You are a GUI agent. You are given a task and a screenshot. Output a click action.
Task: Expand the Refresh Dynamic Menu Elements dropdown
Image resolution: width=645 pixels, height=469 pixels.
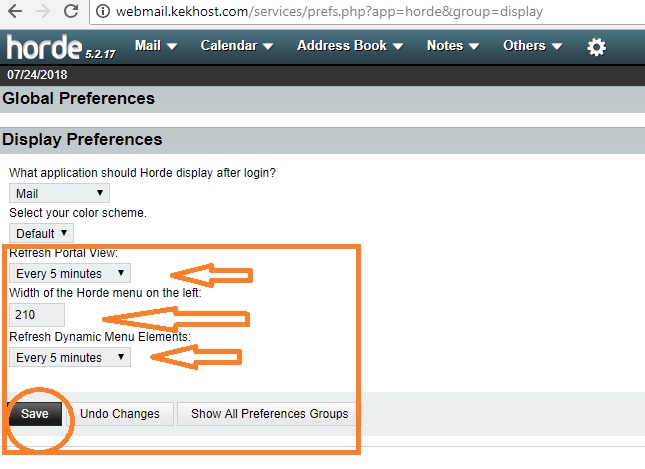pos(69,357)
